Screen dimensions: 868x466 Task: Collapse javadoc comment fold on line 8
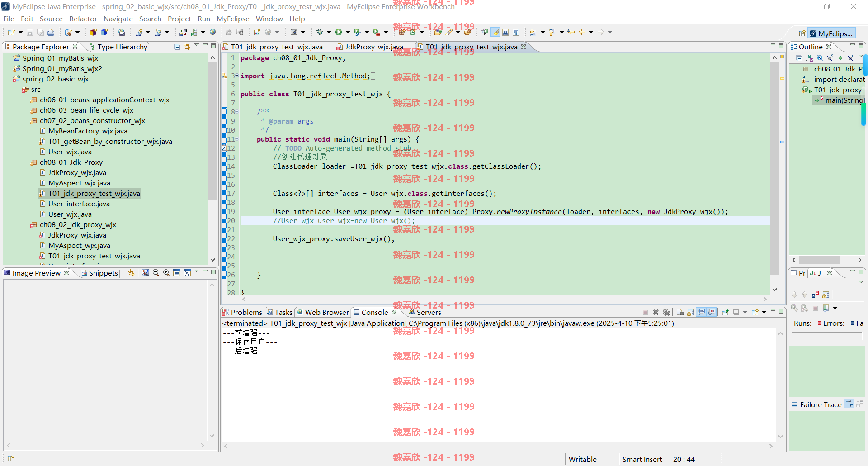click(x=237, y=112)
